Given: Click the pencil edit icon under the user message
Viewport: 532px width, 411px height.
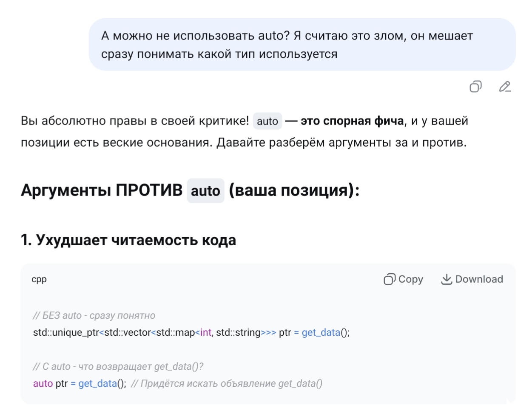Looking at the screenshot, I should [x=505, y=87].
